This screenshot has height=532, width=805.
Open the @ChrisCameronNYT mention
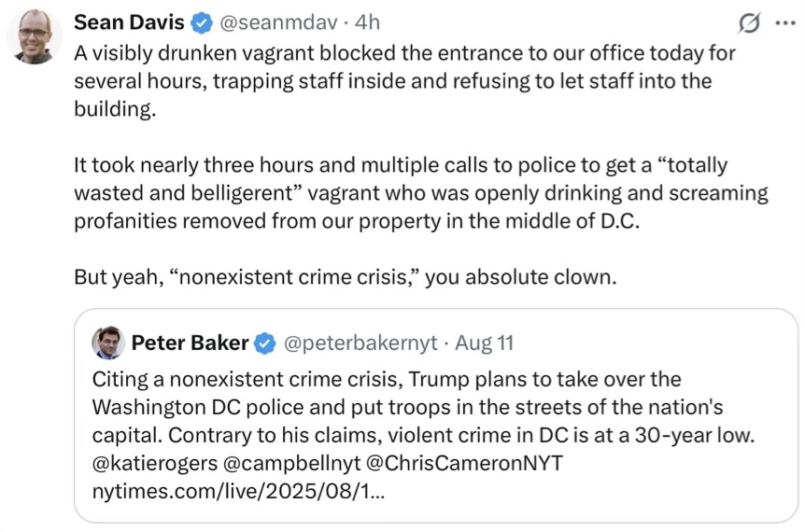tap(464, 463)
